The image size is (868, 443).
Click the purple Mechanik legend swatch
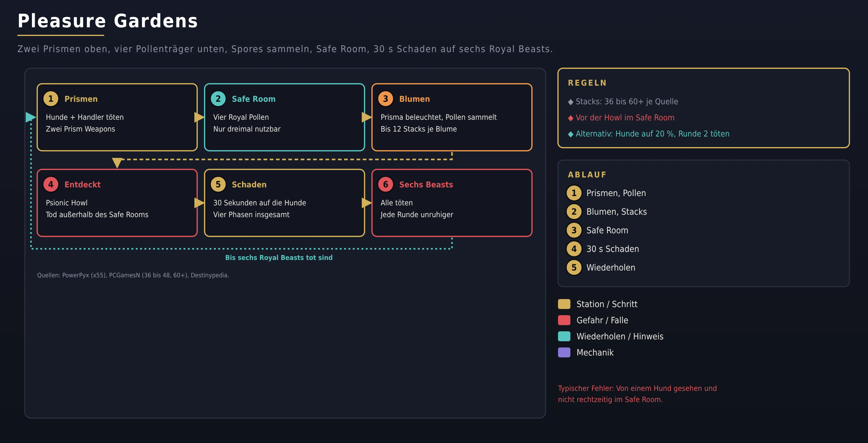point(564,353)
